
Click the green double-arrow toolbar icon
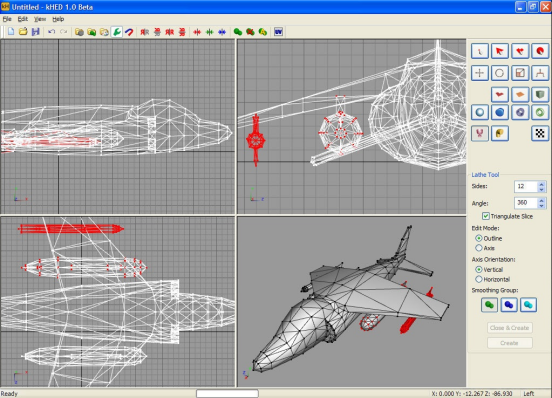209,32
